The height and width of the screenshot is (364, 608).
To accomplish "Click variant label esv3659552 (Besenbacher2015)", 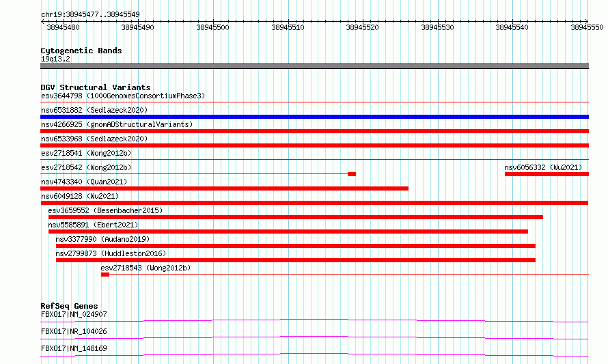I will 105,210.
